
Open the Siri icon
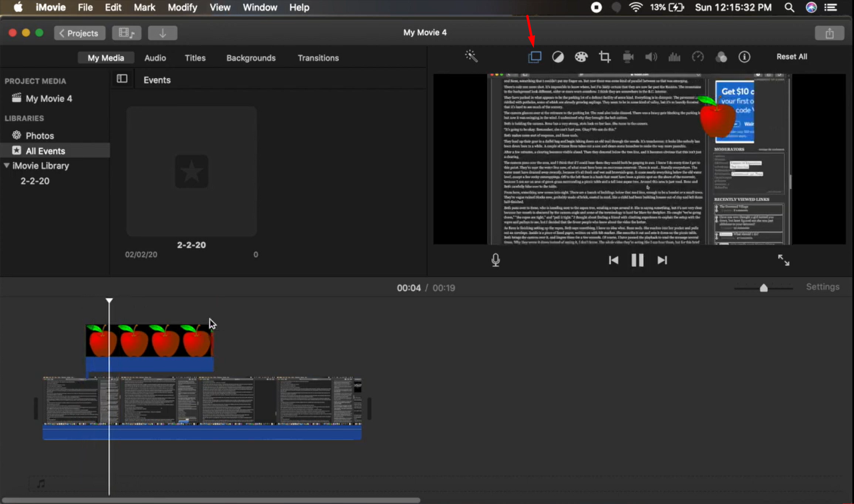[x=811, y=7]
